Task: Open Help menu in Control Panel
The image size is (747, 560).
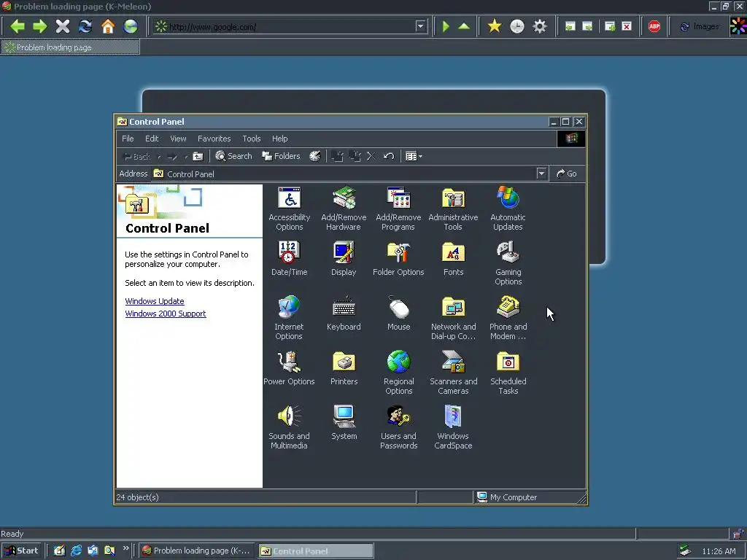Action: [279, 139]
